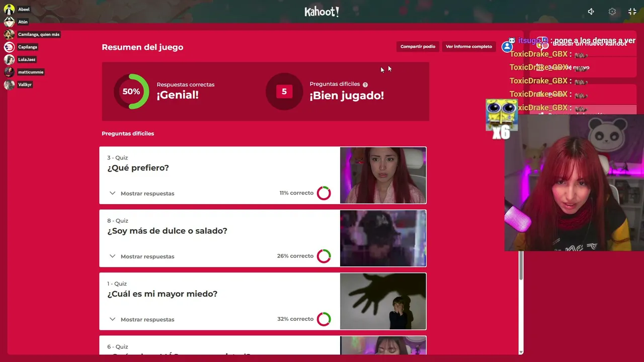Click the ¡Genial! text
This screenshot has height=362, width=644.
coord(178,95)
